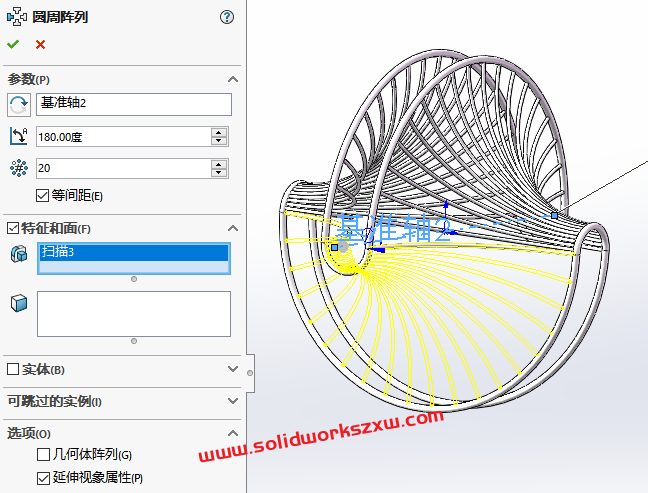Click the circular pattern feature icon in the header
This screenshot has height=493, width=648.
point(17,17)
